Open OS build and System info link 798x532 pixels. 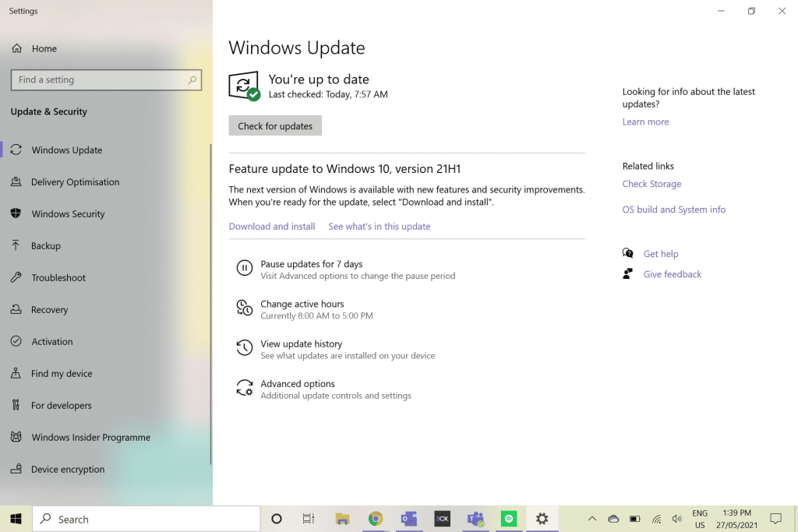(674, 210)
